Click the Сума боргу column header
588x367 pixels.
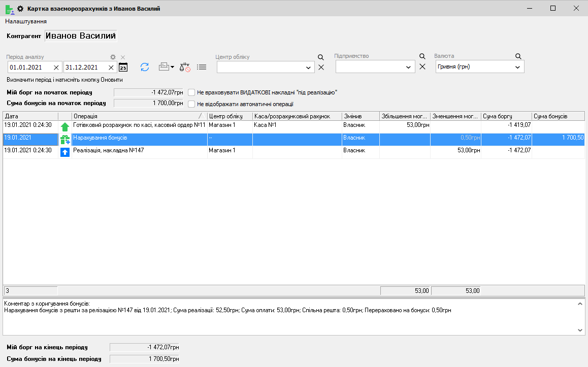506,116
